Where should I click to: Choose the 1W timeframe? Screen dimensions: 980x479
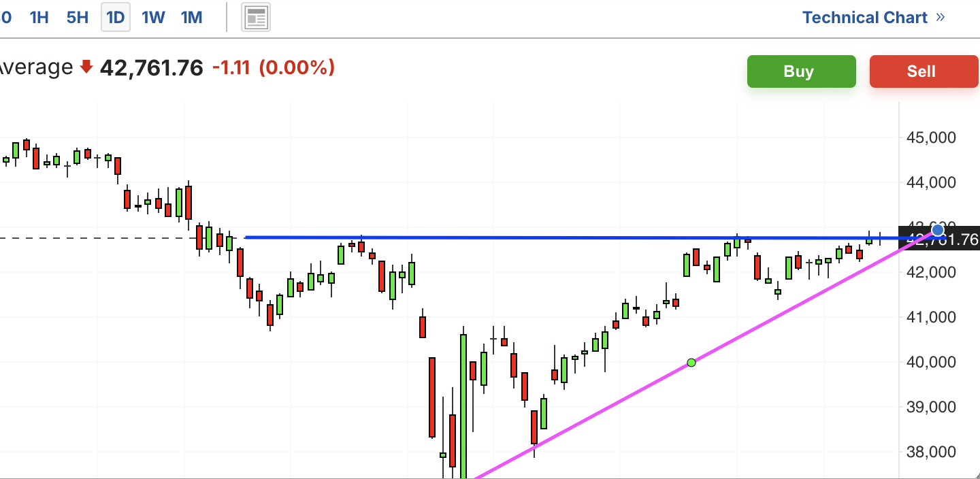[x=153, y=18]
